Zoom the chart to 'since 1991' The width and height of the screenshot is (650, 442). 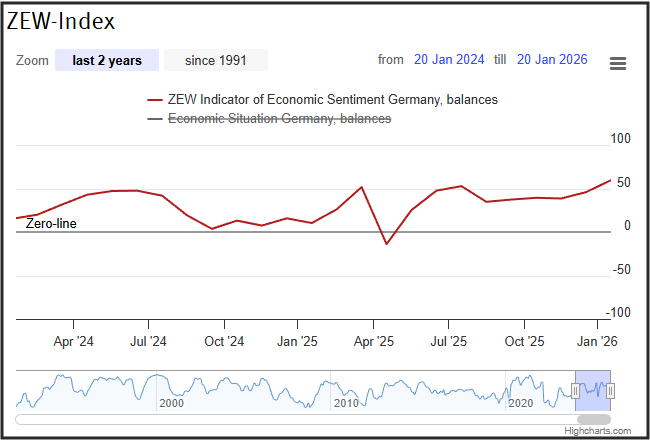pos(215,61)
